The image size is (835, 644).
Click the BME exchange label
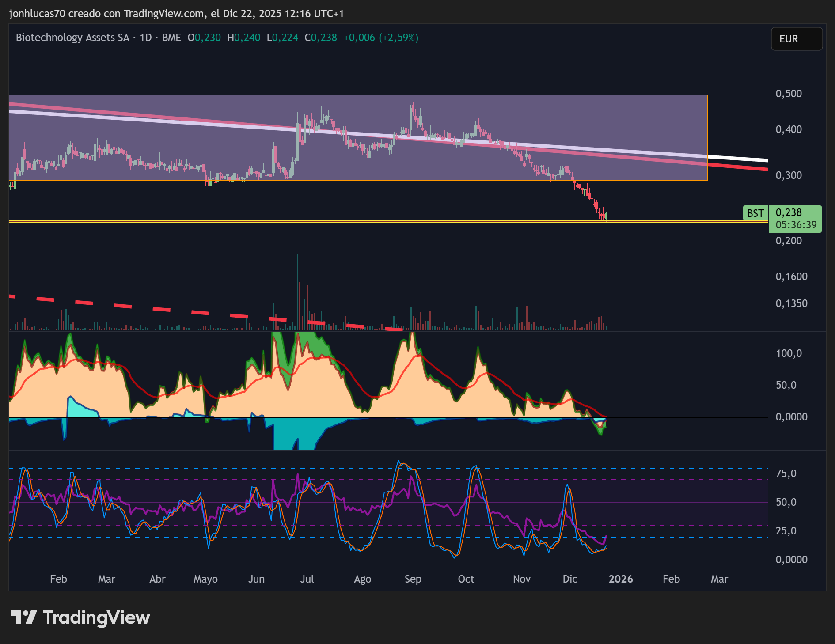(x=171, y=38)
